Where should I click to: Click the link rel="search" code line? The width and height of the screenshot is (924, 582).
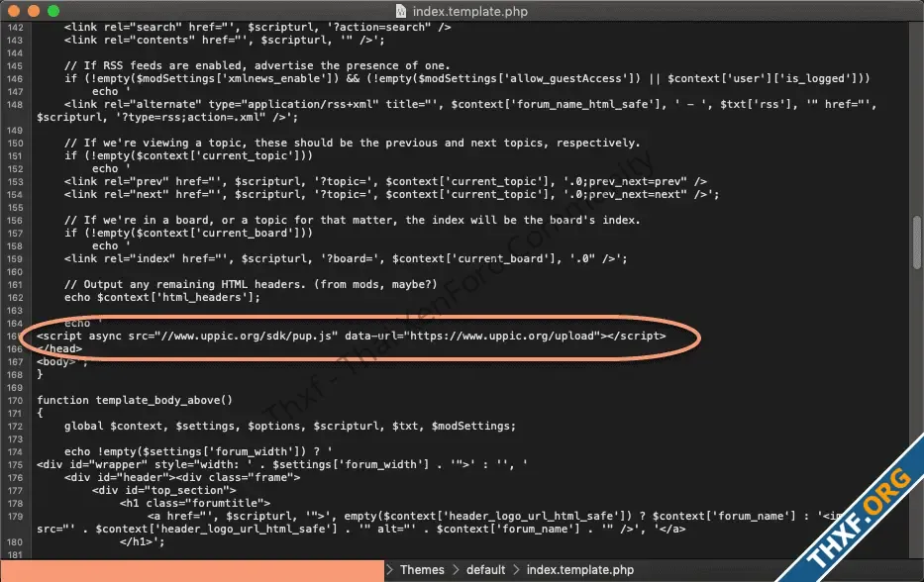click(257, 27)
